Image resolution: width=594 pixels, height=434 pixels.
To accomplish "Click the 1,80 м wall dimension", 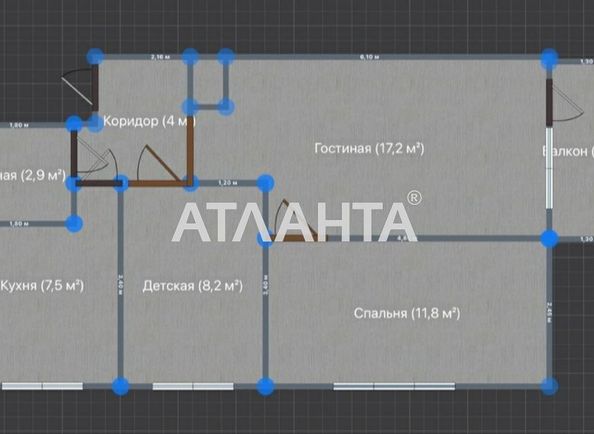I will pos(19,125).
